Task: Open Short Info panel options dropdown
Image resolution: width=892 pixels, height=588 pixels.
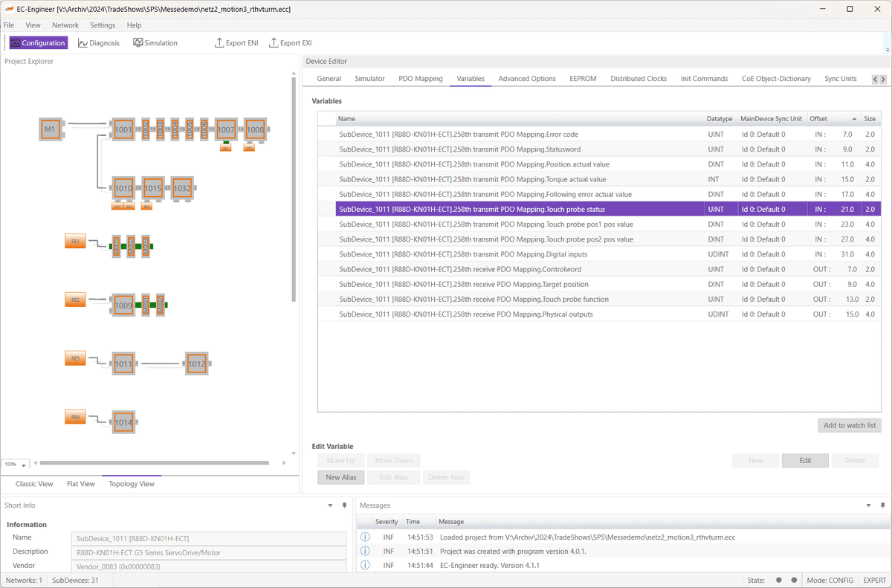Action: tap(331, 505)
